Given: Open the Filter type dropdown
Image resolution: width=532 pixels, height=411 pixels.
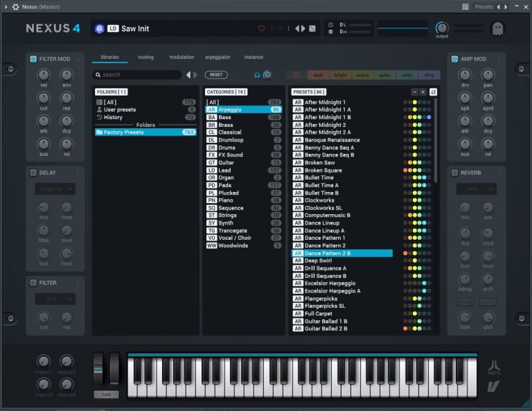Looking at the screenshot, I should pyautogui.click(x=55, y=299).
